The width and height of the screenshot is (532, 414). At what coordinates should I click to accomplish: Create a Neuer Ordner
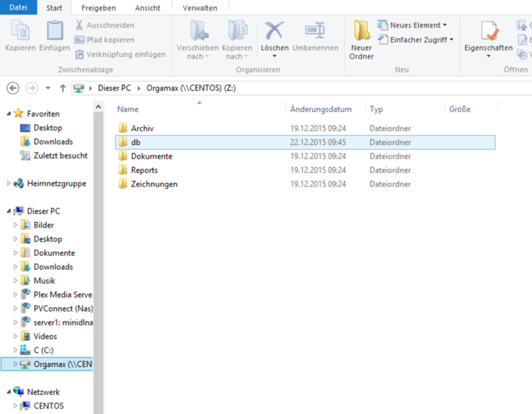point(362,40)
